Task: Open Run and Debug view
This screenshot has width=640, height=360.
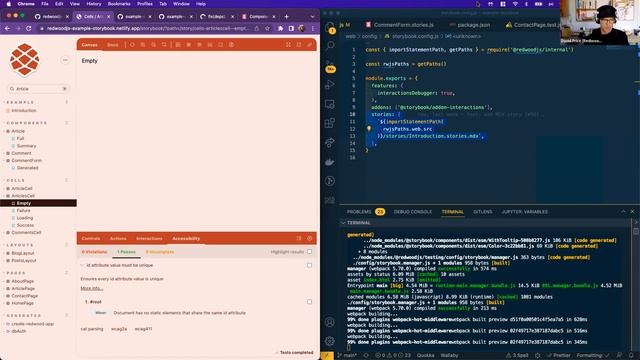Action: pos(330,84)
